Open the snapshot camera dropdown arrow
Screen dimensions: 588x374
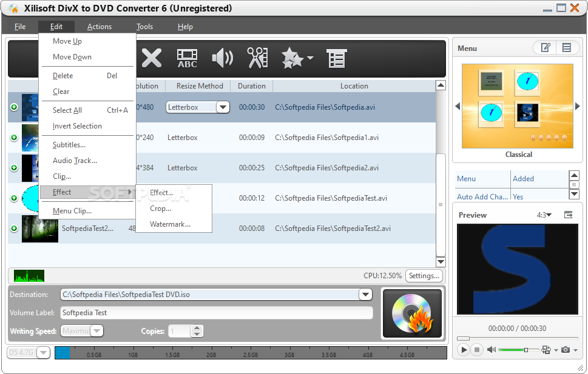click(576, 350)
